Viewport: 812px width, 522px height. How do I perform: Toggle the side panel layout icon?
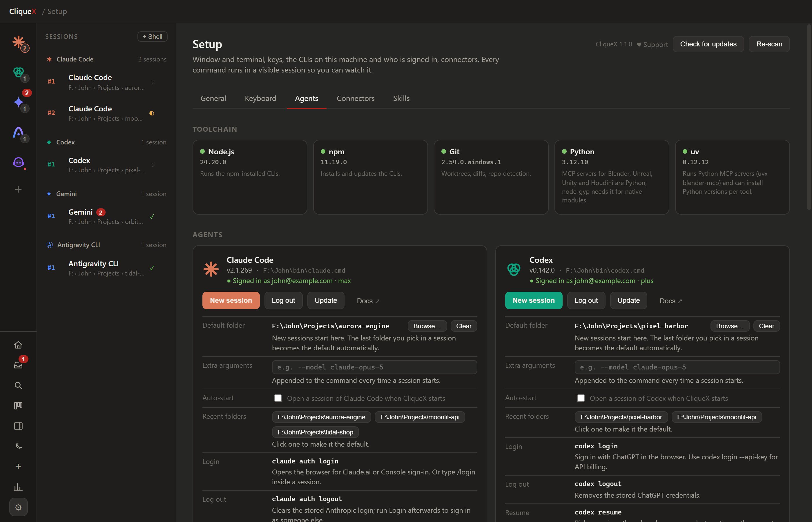[x=18, y=426]
